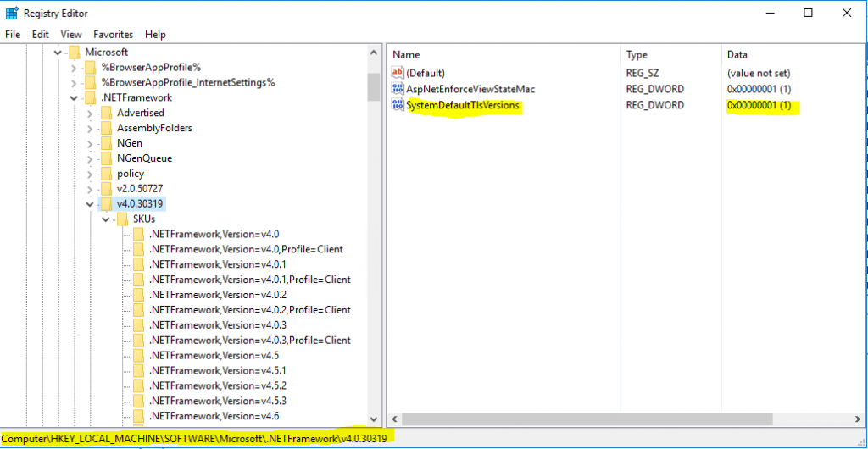Select the .NETFramework,Version=v4.5 key
The height and width of the screenshot is (449, 868).
click(214, 355)
